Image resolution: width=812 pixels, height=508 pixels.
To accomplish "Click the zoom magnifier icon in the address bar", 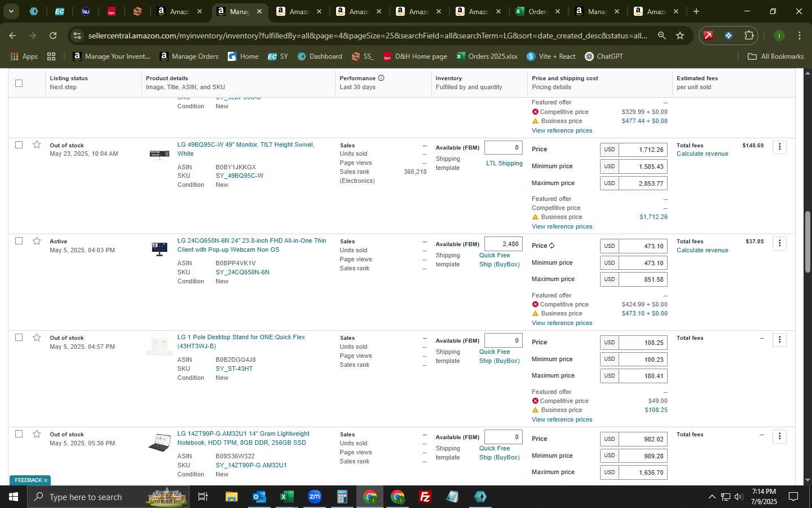I will [661, 36].
